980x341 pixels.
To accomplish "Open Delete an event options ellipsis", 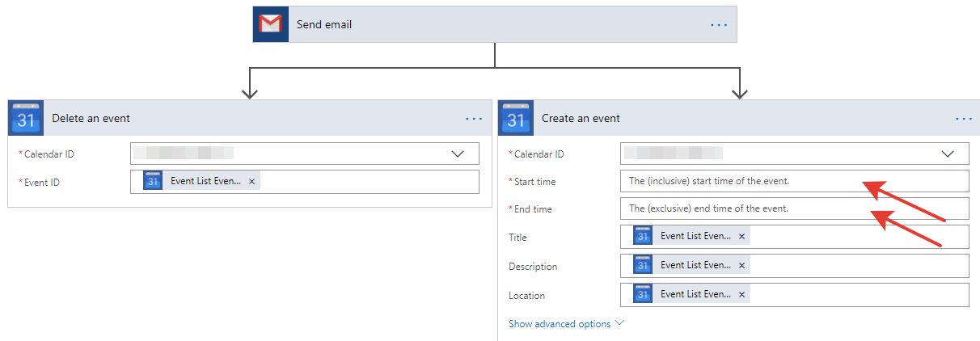I will 474,119.
